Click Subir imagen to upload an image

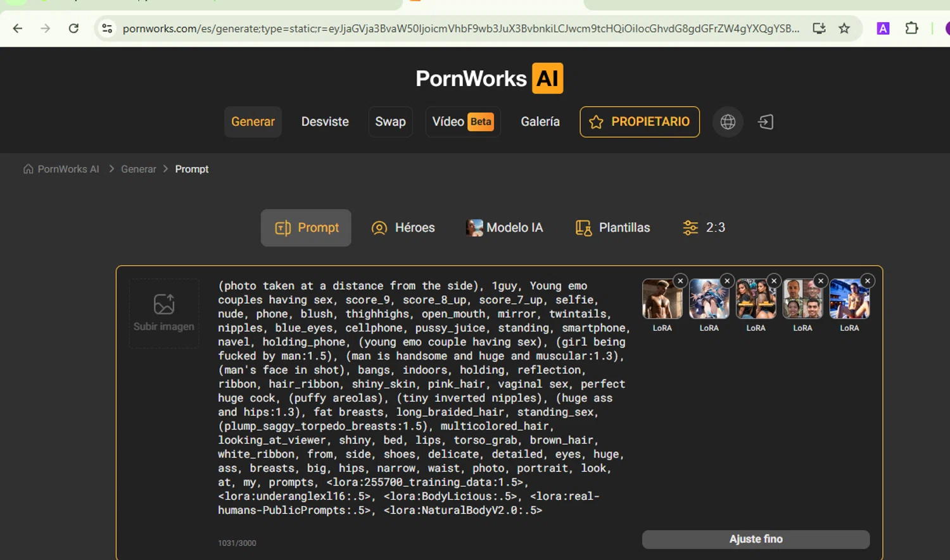coord(164,313)
